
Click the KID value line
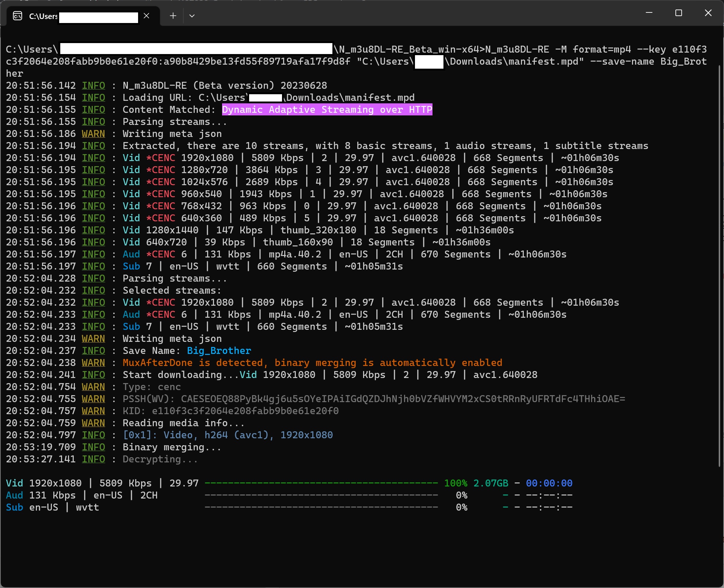(245, 411)
